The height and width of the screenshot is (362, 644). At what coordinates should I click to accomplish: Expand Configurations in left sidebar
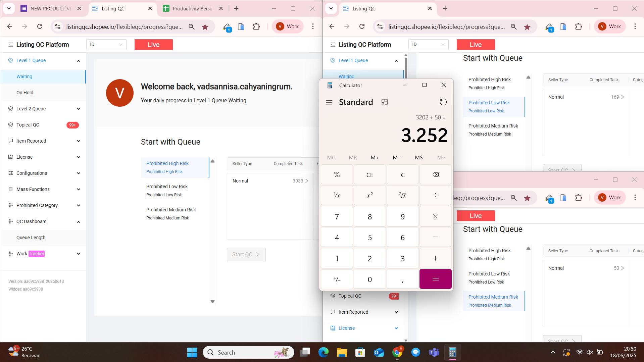point(79,173)
